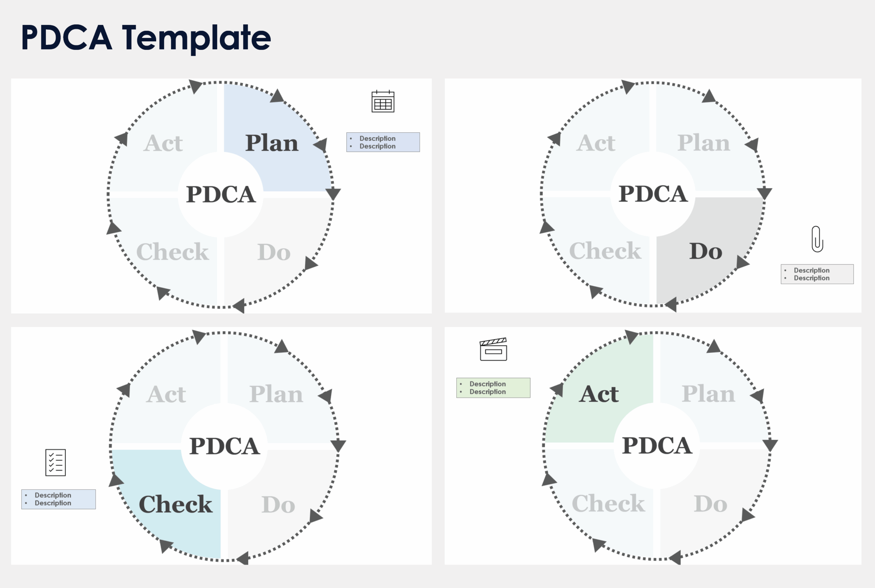
Task: Click the calendar icon
Action: tap(383, 101)
